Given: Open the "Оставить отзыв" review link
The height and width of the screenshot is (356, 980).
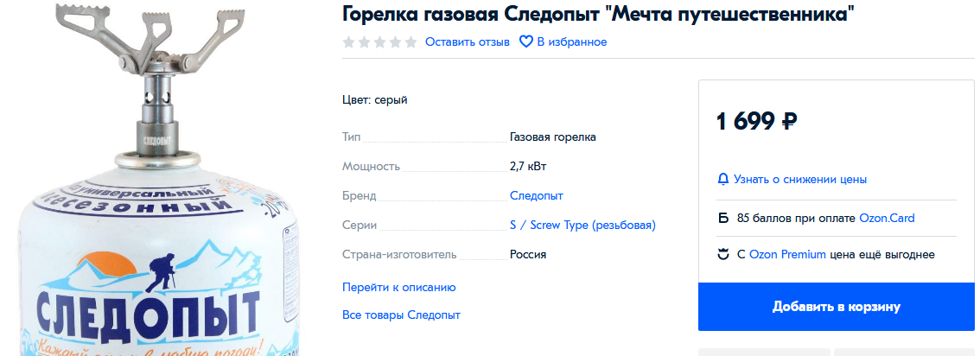Looking at the screenshot, I should click(467, 42).
